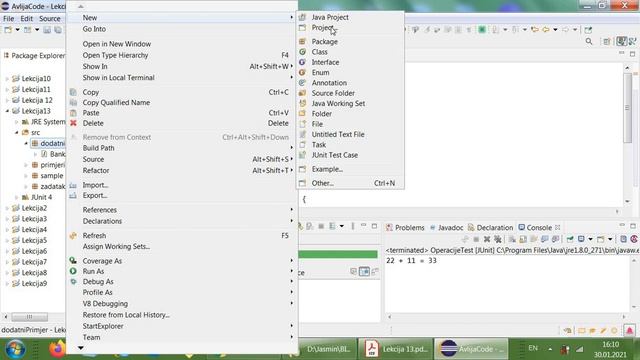This screenshot has width=640, height=360.
Task: Select Open in New Window
Action: [116, 44]
